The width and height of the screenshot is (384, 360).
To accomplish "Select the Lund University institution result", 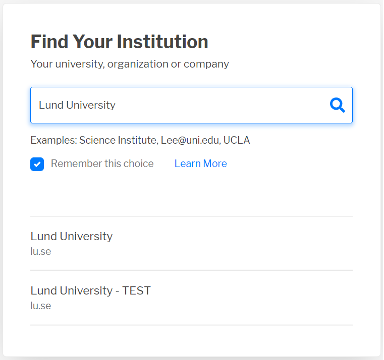I will click(x=191, y=243).
